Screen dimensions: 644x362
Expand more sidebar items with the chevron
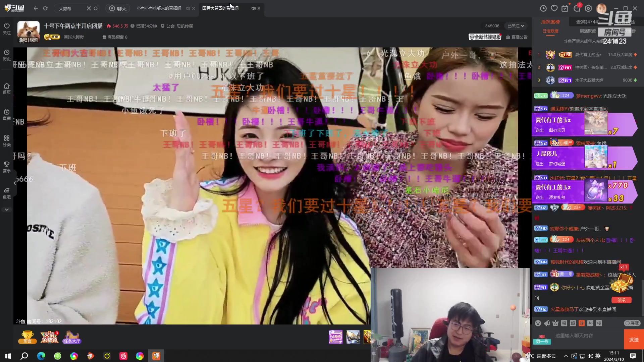pyautogui.click(x=7, y=209)
